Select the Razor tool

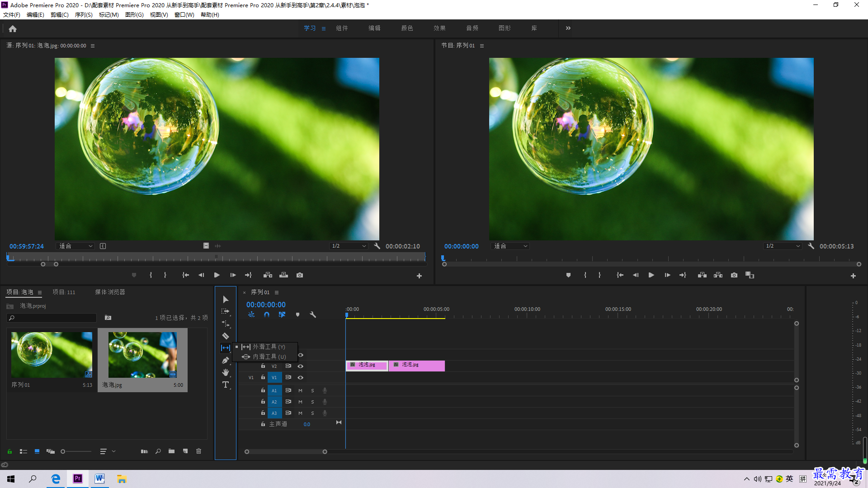[226, 336]
